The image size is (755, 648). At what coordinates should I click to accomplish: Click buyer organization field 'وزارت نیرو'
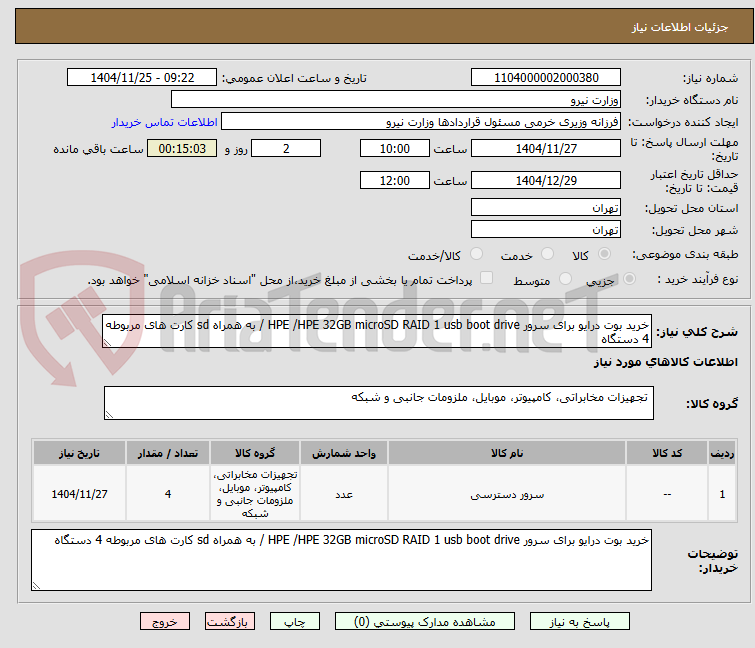pyautogui.click(x=396, y=99)
